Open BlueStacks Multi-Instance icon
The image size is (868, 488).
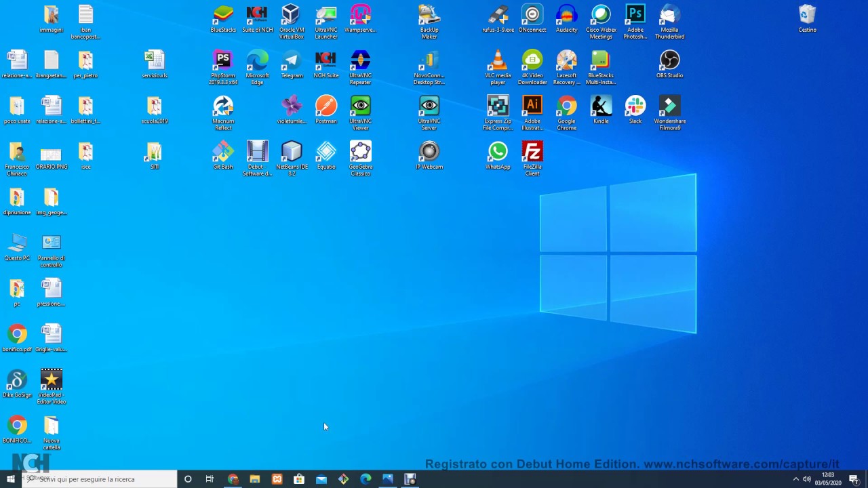601,67
